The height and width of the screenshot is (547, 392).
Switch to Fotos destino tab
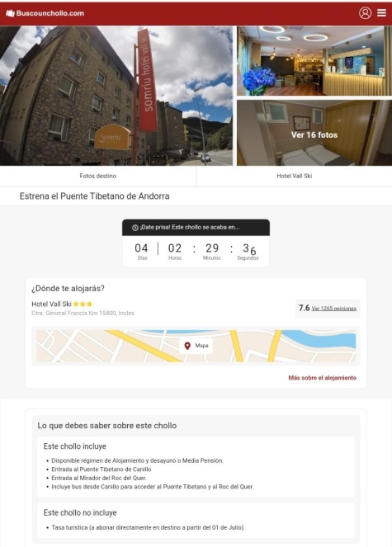[98, 176]
